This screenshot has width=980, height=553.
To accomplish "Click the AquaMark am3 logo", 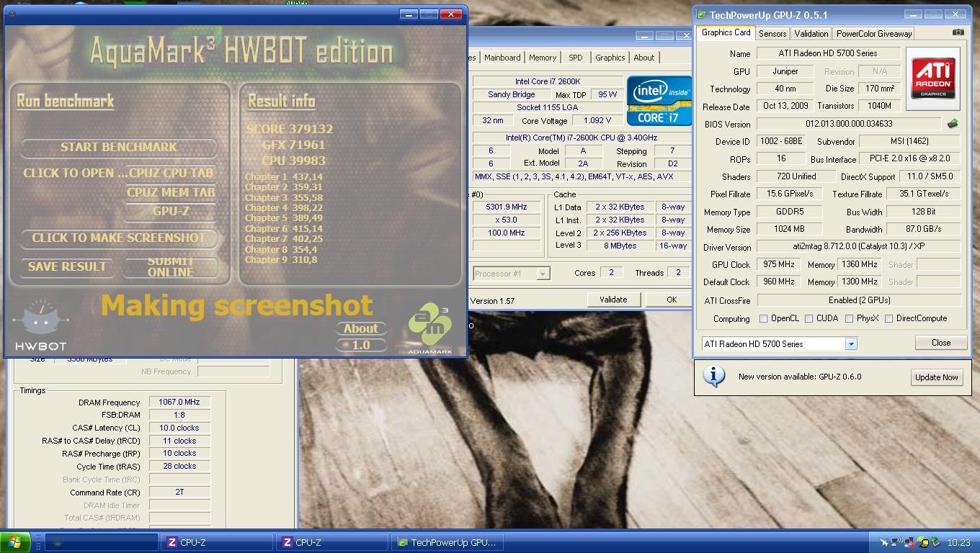I will (430, 329).
